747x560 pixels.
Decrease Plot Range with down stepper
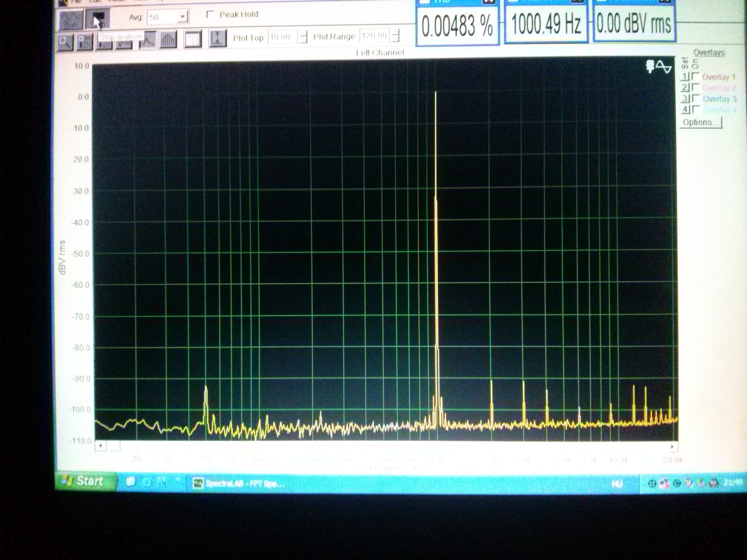395,39
